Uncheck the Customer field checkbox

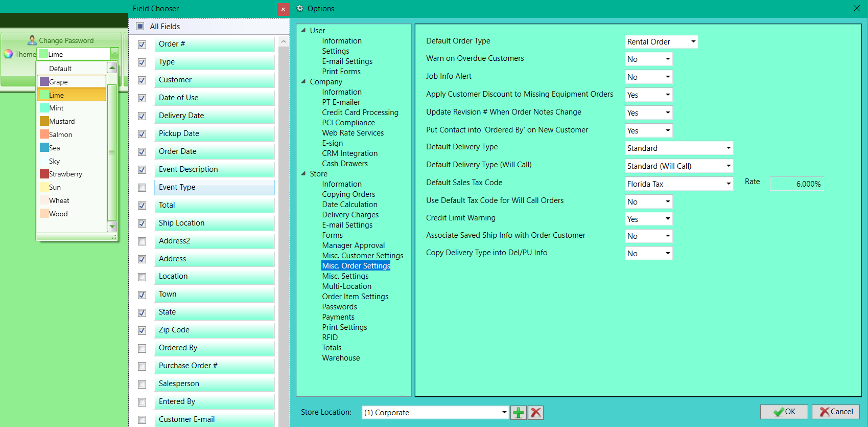pyautogui.click(x=142, y=80)
